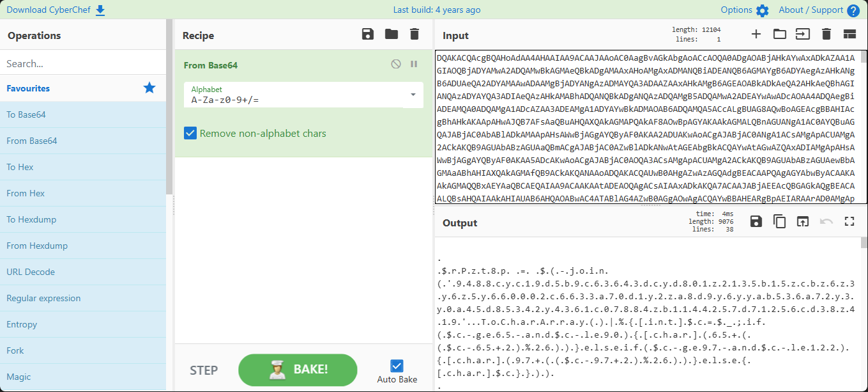
Task: Load a recipe via folder icon
Action: point(392,35)
